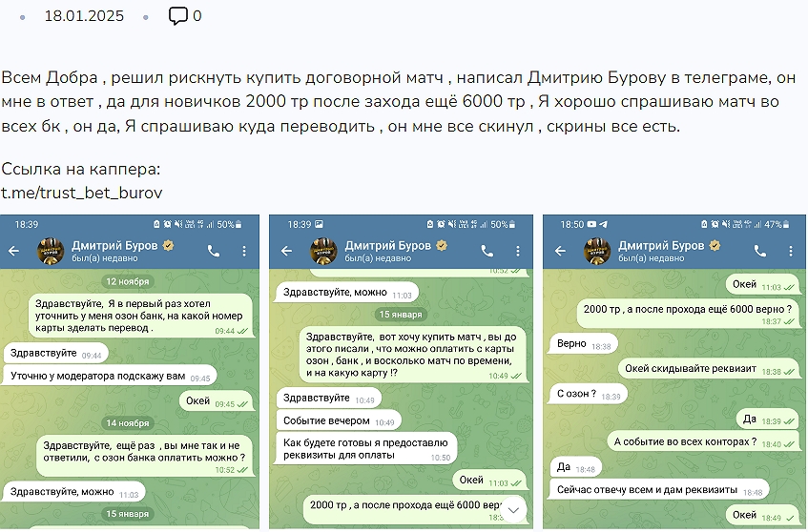The height and width of the screenshot is (532, 808).
Task: Click contact name Дмитрий Буров in first screenshot
Action: point(114,246)
